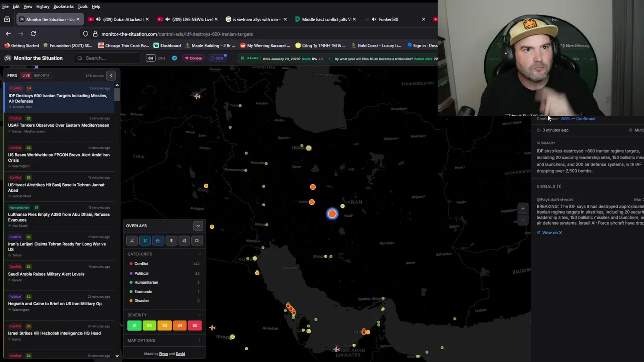Toggle the ships overlay icon
644x362 pixels.
point(158,241)
